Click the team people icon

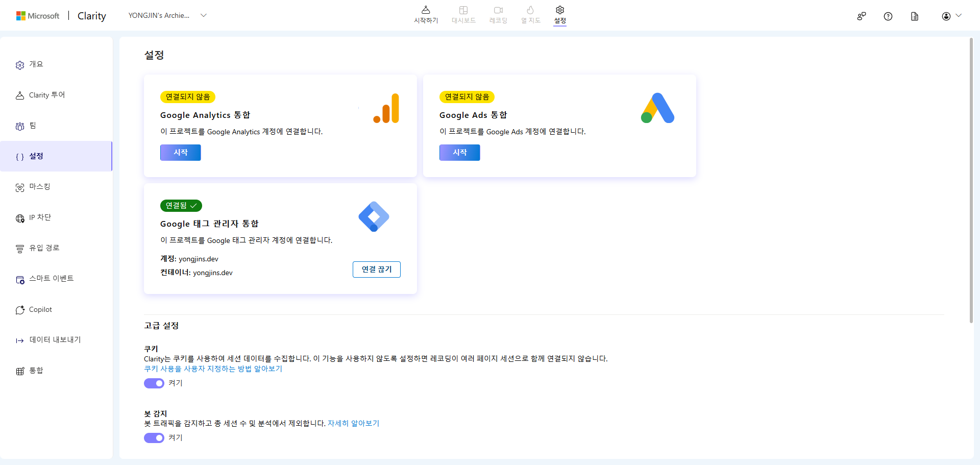coord(20,126)
